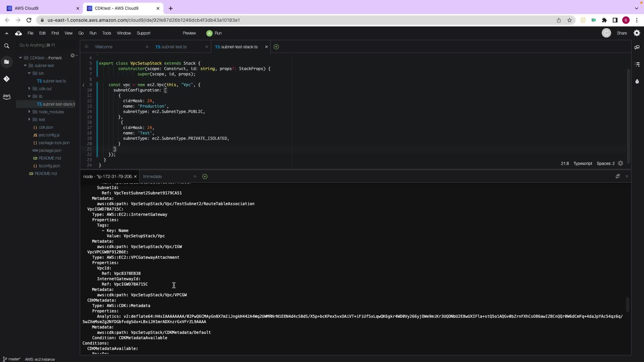Switch to the subnet-test.ts tab
644x362 pixels.
[174, 47]
